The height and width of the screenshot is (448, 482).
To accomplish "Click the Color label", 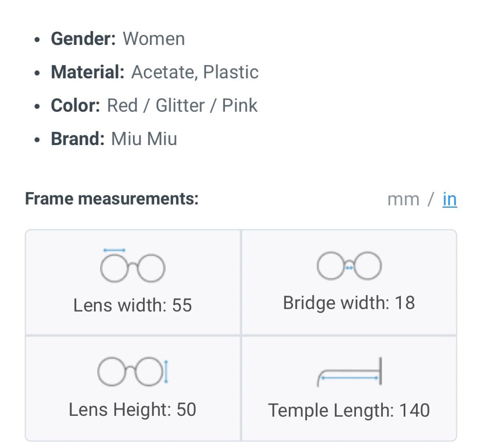I will tap(75, 106).
